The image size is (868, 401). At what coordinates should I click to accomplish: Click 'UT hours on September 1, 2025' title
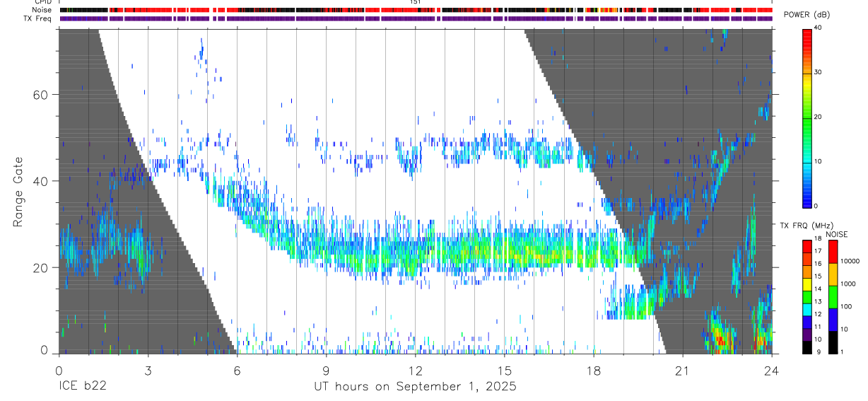(x=416, y=387)
